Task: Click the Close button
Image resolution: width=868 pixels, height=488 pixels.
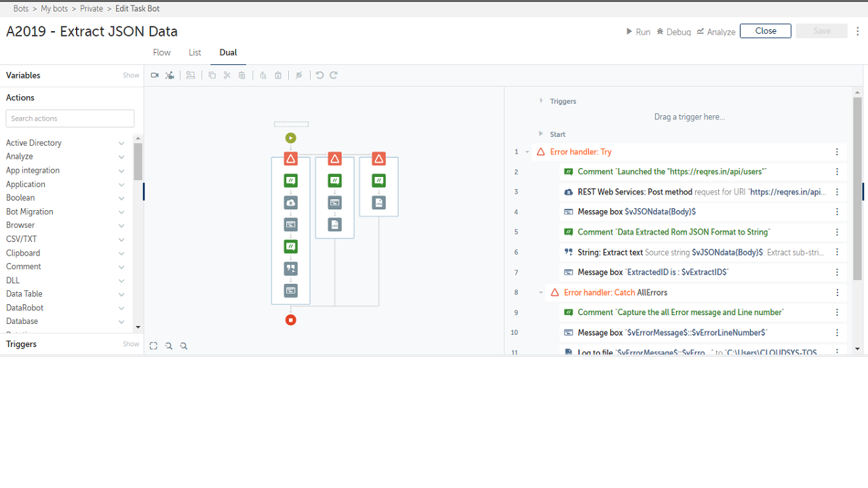Action: point(766,31)
